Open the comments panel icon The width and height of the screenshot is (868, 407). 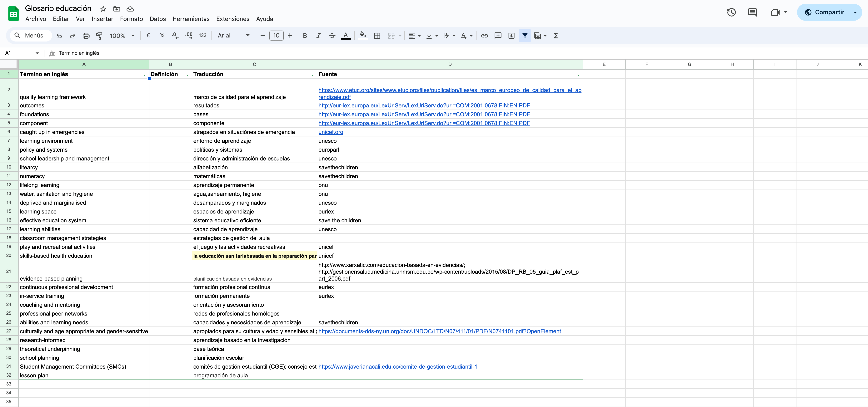pyautogui.click(x=752, y=12)
